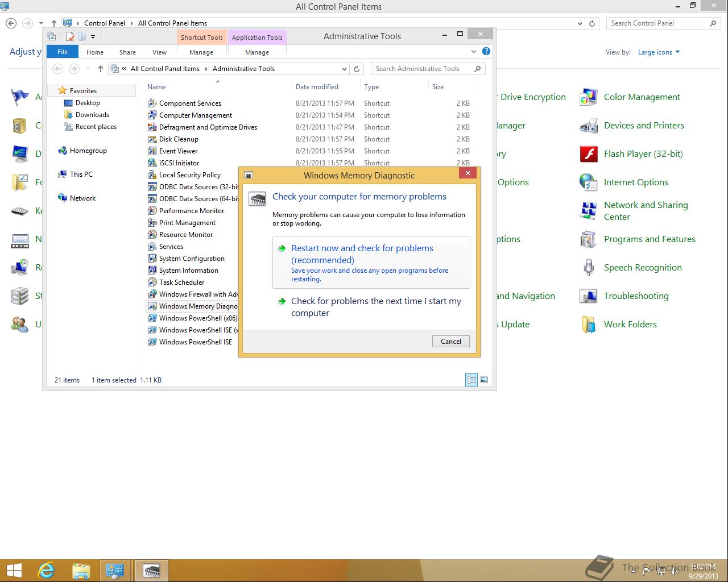Open the View by Large icons dropdown
This screenshot has width=728, height=582.
(x=659, y=52)
